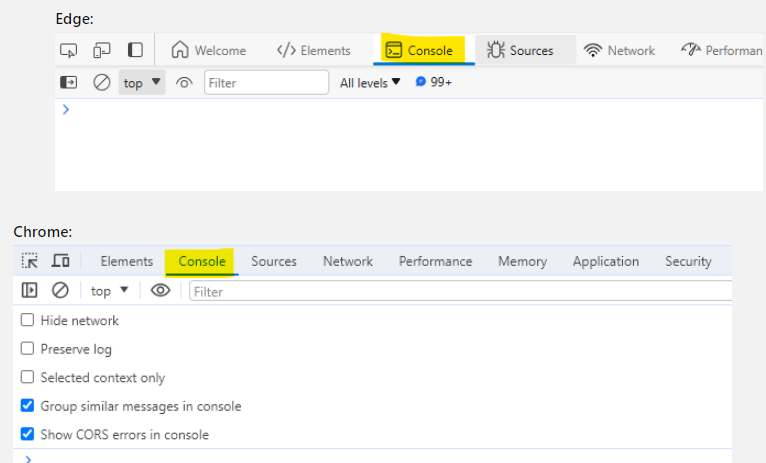
Task: Clear Chrome console icon
Action: pyautogui.click(x=60, y=291)
